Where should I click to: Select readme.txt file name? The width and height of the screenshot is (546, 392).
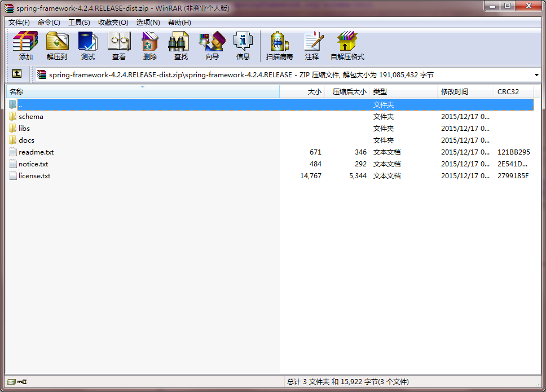36,152
